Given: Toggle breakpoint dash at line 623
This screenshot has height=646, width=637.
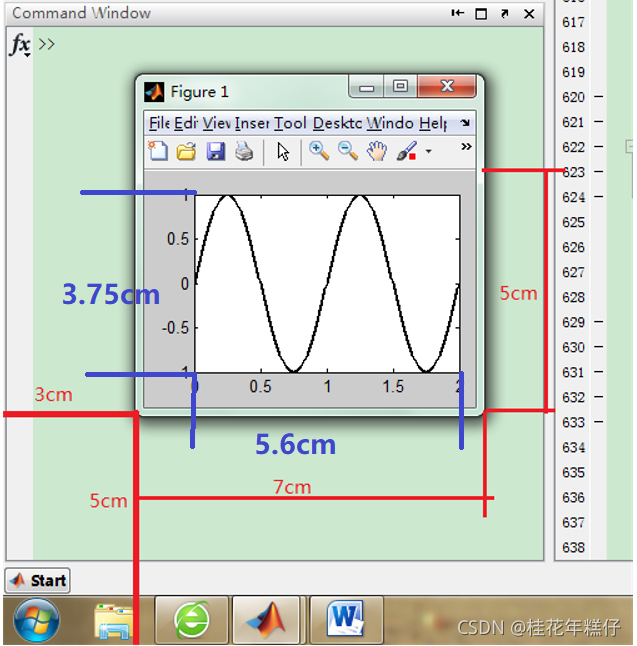Looking at the screenshot, I should (x=599, y=171).
